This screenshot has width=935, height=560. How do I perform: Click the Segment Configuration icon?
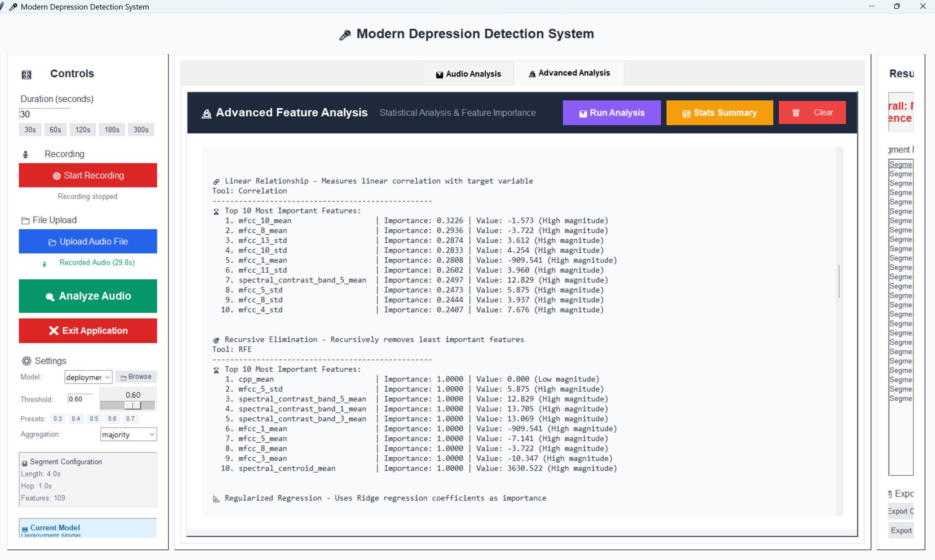[x=25, y=463]
